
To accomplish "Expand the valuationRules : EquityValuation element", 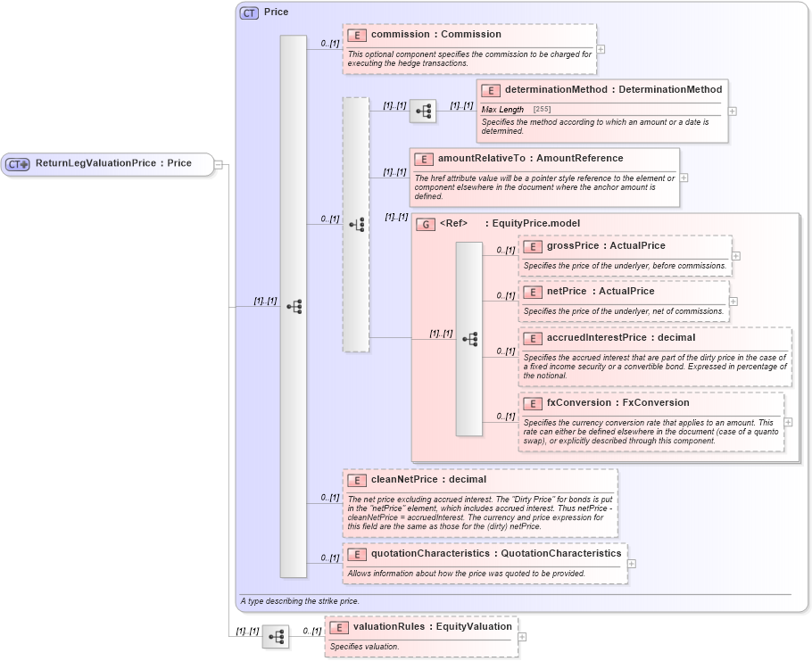I will tap(523, 636).
